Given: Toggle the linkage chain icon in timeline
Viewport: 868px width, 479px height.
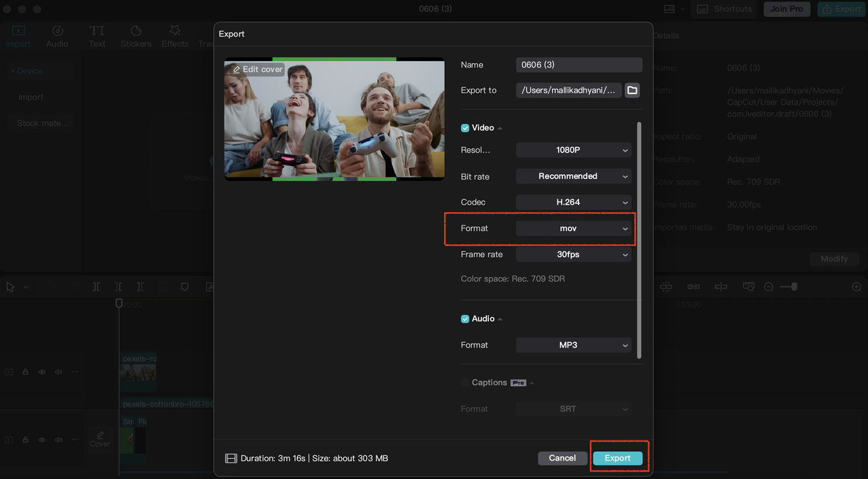Looking at the screenshot, I should click(x=693, y=287).
